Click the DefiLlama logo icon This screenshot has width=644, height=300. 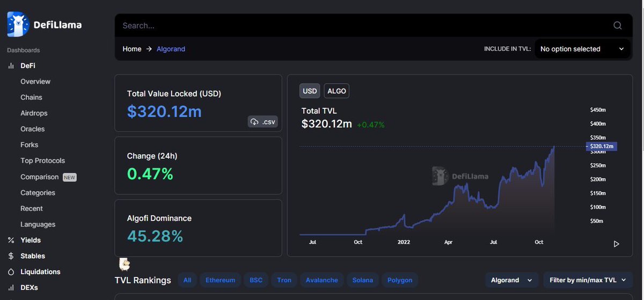(18, 24)
